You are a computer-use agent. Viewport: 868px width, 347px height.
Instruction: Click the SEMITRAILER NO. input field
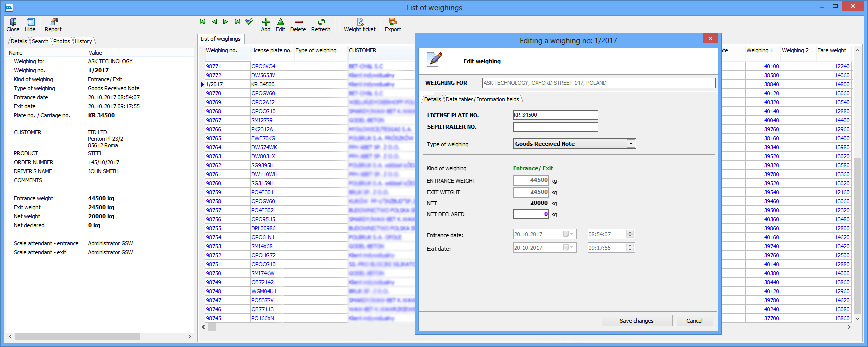(x=555, y=127)
